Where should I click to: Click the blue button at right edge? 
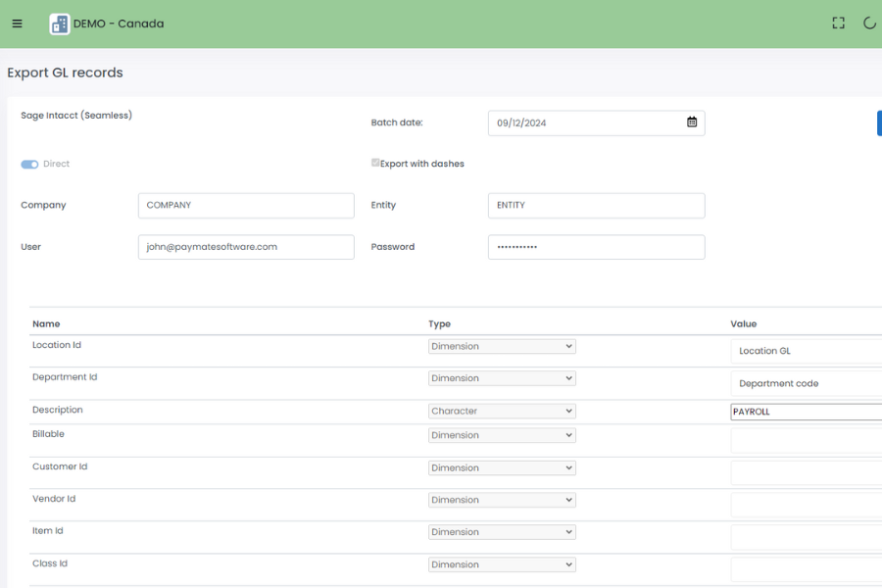878,122
